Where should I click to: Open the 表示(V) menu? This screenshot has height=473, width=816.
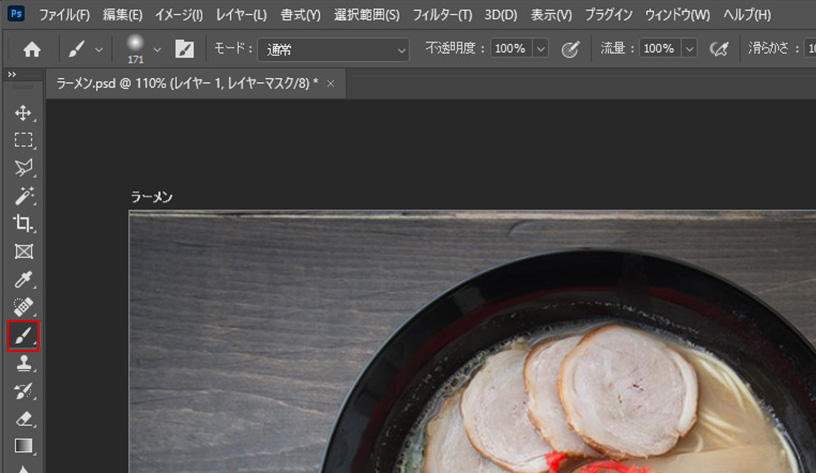coord(551,15)
